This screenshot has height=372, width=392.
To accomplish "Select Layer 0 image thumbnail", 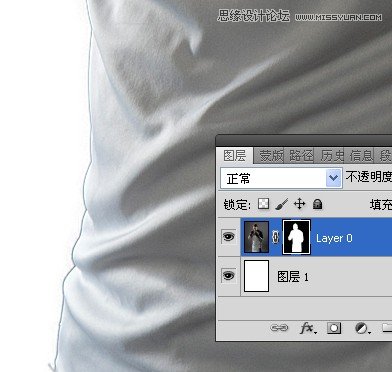I will tap(256, 237).
